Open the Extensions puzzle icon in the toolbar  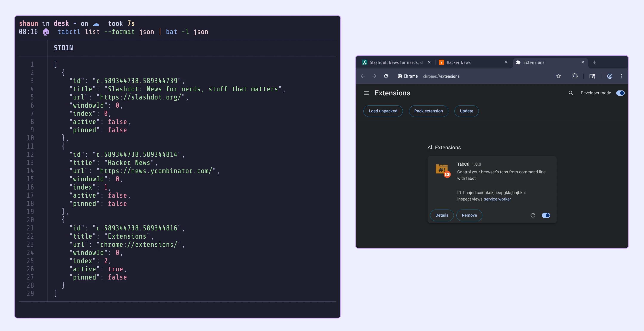point(575,76)
